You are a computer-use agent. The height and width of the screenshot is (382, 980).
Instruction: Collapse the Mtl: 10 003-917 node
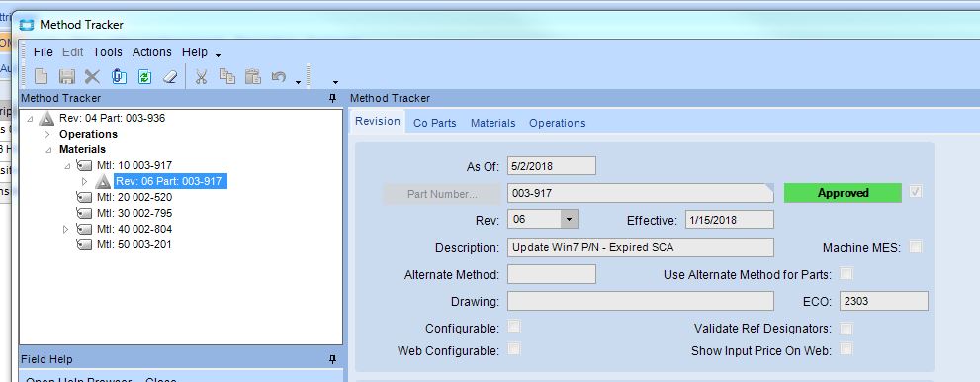click(67, 166)
